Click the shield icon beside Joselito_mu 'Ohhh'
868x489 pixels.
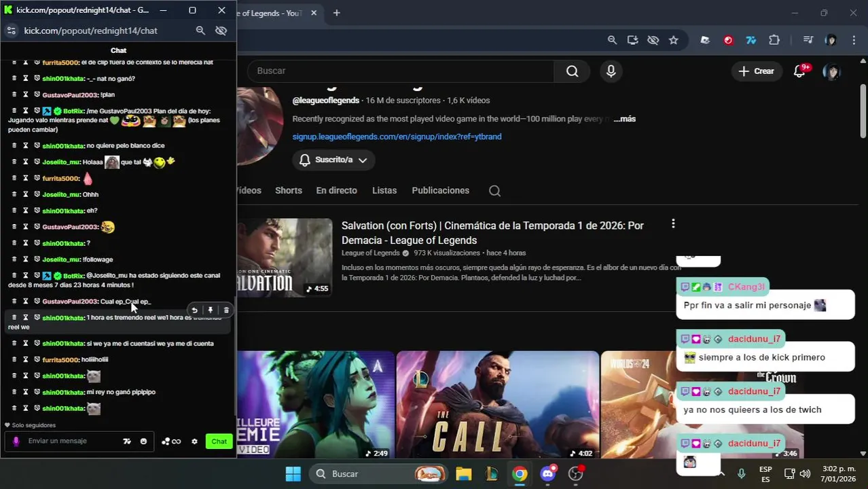[37, 194]
